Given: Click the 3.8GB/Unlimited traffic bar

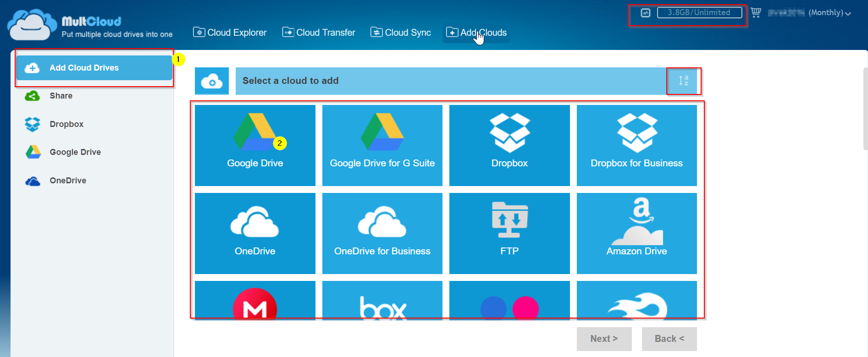Looking at the screenshot, I should (x=699, y=13).
